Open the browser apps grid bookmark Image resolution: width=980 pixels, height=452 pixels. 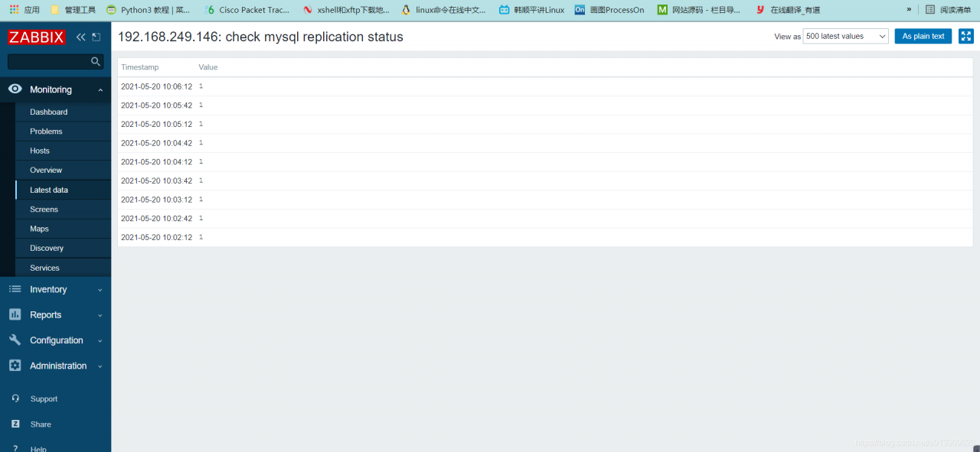pos(24,10)
